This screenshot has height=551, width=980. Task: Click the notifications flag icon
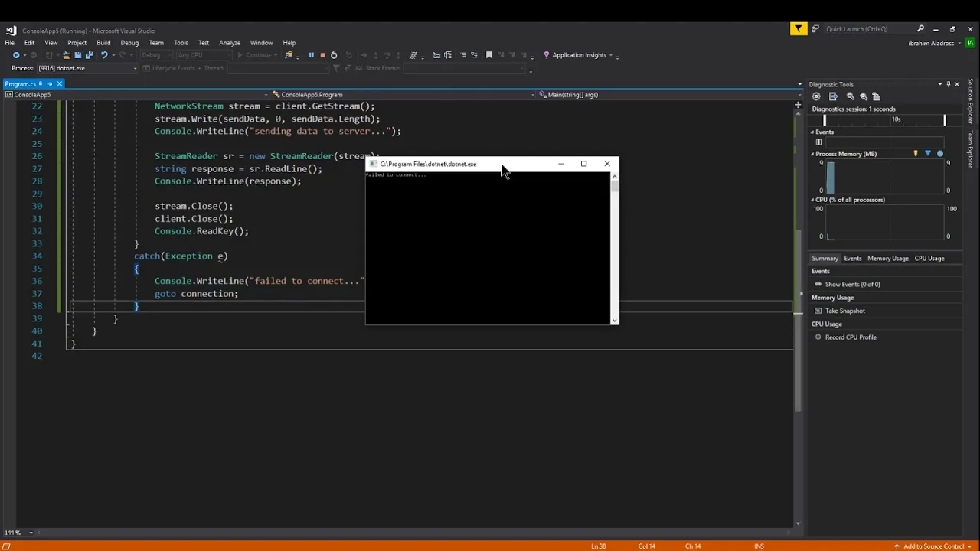click(799, 29)
